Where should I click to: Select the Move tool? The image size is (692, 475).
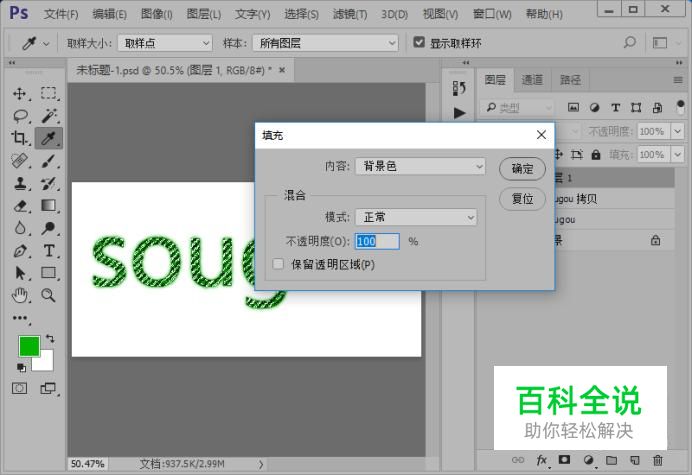pos(19,94)
